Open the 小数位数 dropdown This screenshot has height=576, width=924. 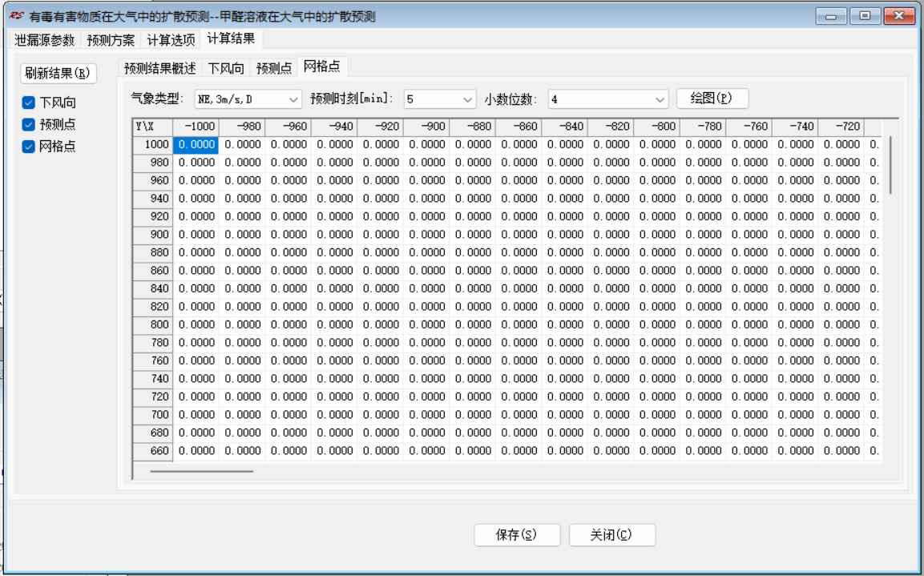608,99
